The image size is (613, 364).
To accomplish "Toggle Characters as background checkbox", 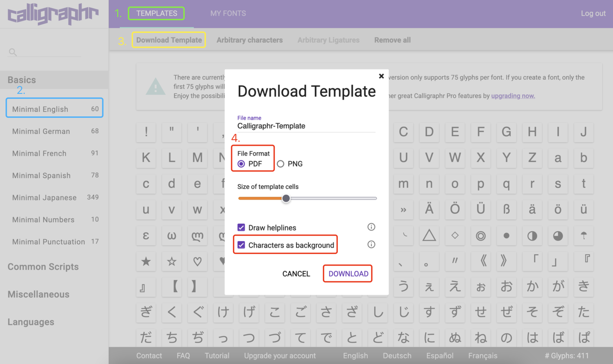I will pos(241,245).
